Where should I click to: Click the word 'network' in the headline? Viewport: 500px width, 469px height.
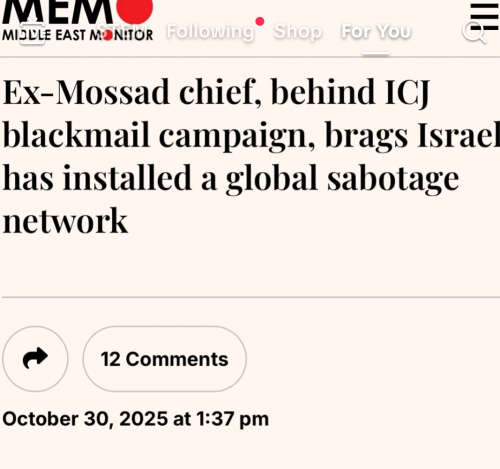point(65,221)
